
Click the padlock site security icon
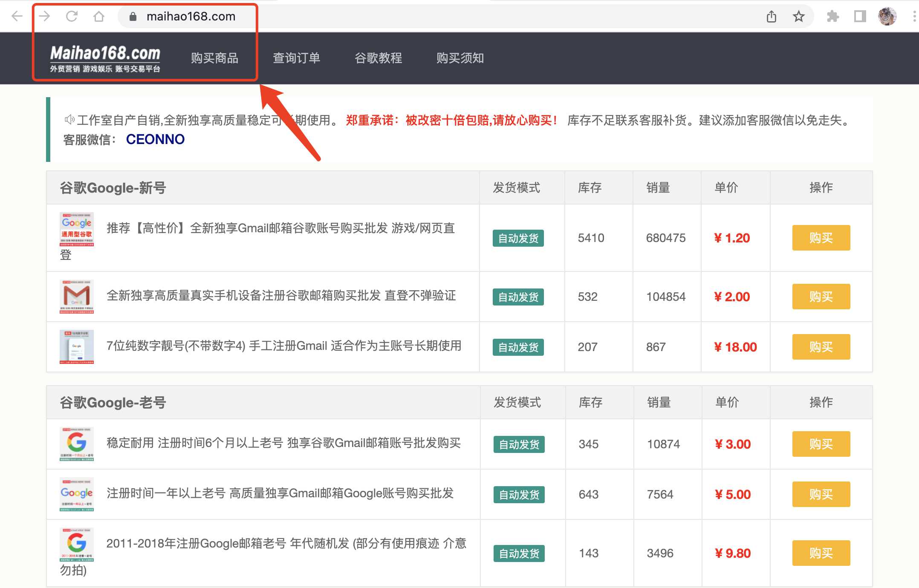133,16
